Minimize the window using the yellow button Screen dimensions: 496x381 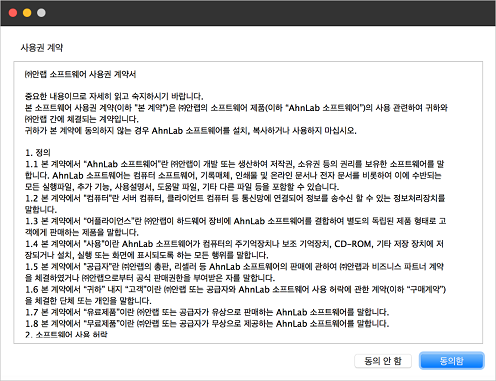pos(27,13)
